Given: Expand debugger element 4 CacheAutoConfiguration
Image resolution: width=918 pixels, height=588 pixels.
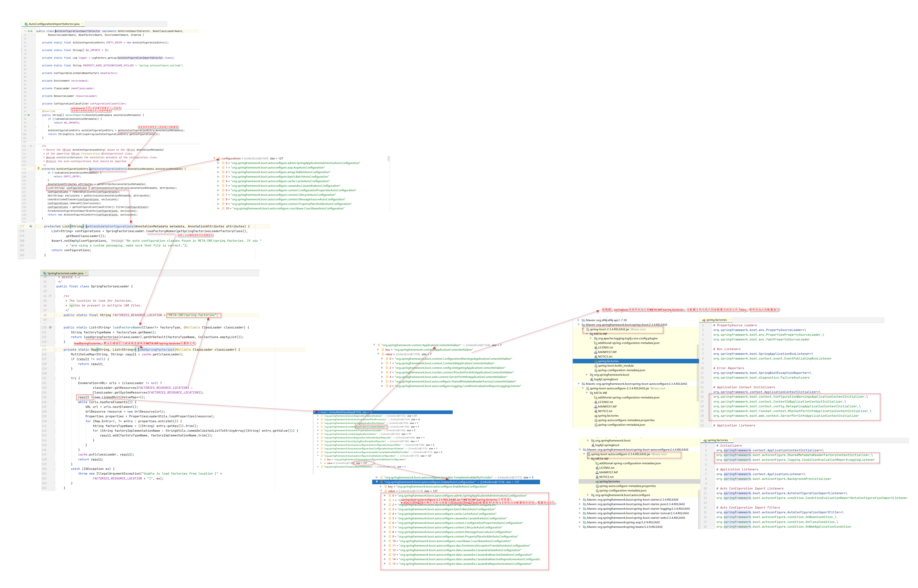Looking at the screenshot, I should click(x=218, y=181).
